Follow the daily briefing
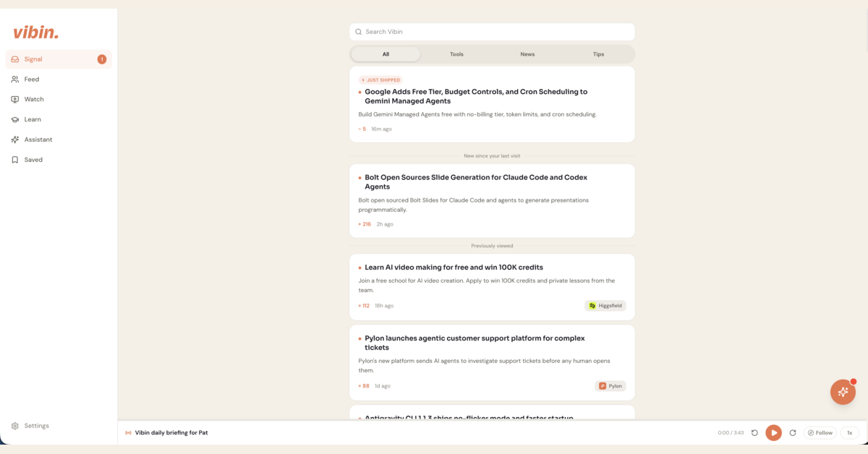Viewport: 868px width, 454px height. (x=820, y=433)
